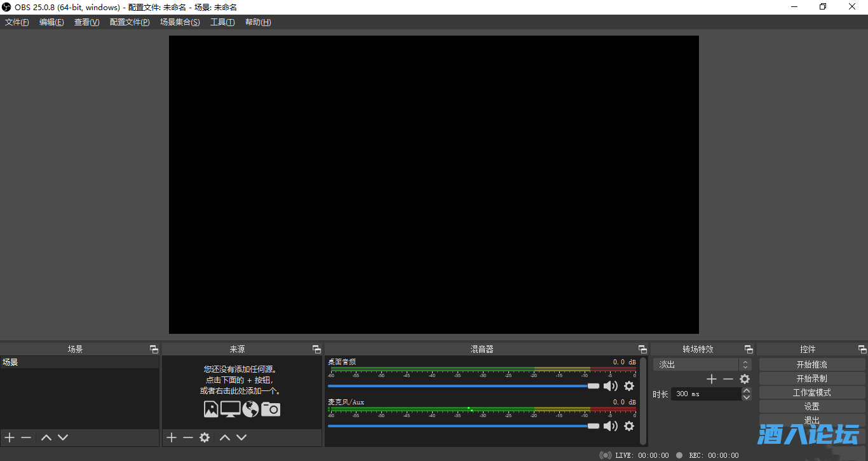Add a transition using the plus icon
This screenshot has height=461, width=868.
(712, 379)
